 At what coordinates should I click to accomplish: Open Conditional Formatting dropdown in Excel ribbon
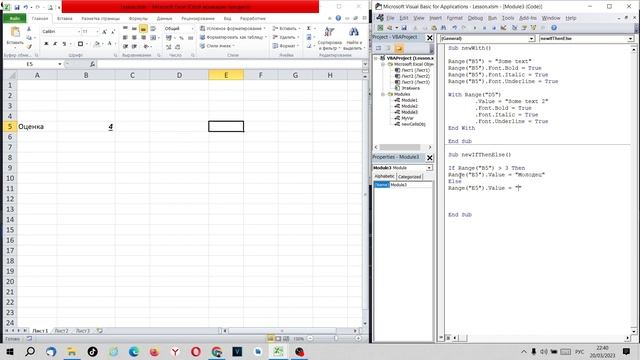point(232,29)
